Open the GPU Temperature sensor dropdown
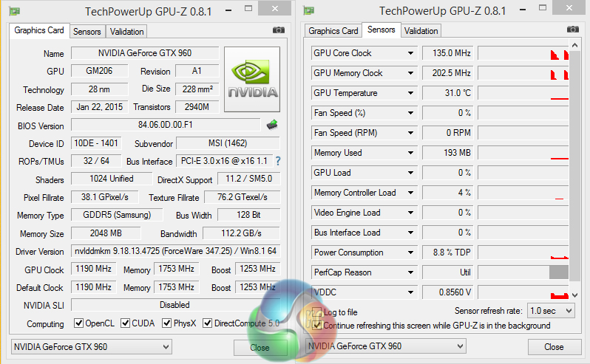Screen dimensions: 590x364 (410, 93)
